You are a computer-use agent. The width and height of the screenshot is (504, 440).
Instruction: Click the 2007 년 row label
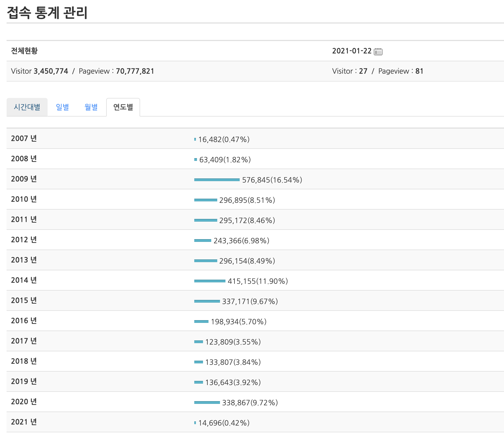(x=24, y=138)
